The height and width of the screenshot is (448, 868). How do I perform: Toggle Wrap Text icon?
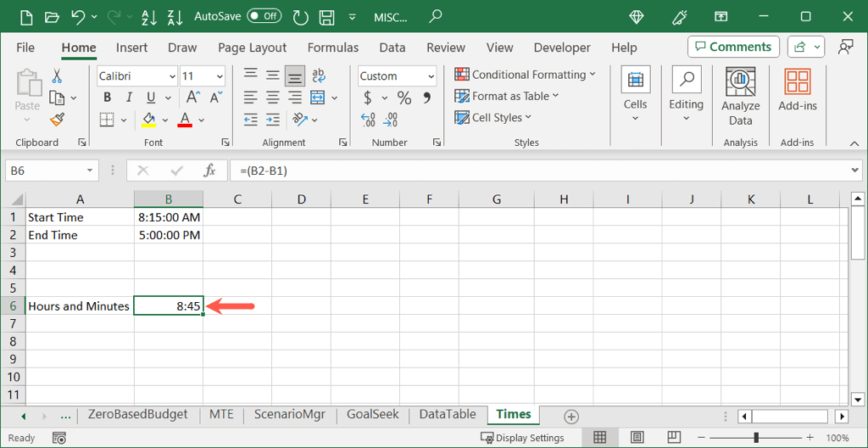[319, 75]
